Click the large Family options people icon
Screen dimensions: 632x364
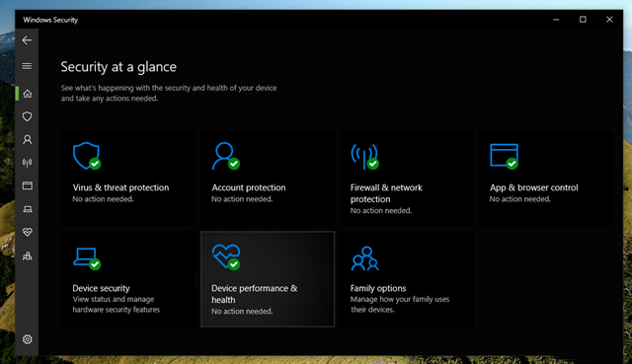(364, 258)
